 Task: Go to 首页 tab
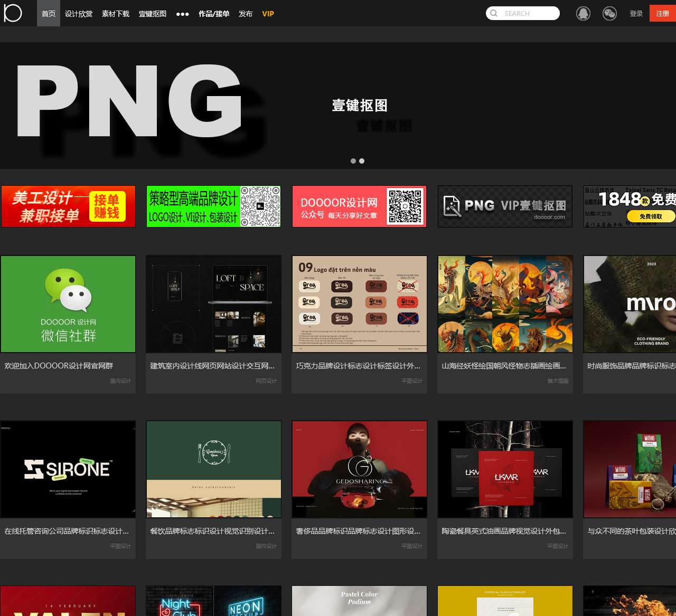coord(49,13)
